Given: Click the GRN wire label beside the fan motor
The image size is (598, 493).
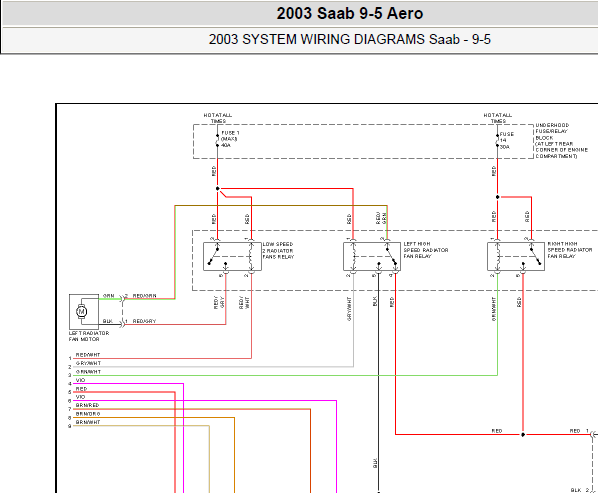Looking at the screenshot, I should pyautogui.click(x=109, y=296).
